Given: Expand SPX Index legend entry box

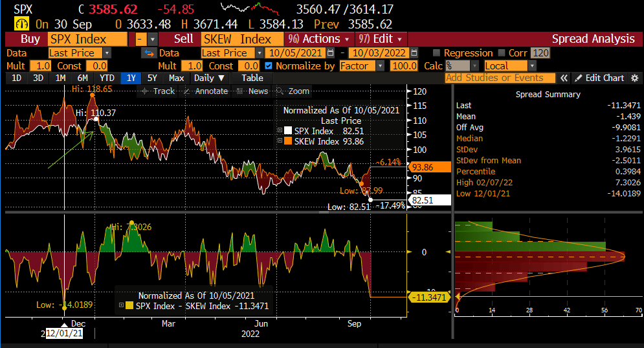Looking at the screenshot, I should (x=280, y=130).
